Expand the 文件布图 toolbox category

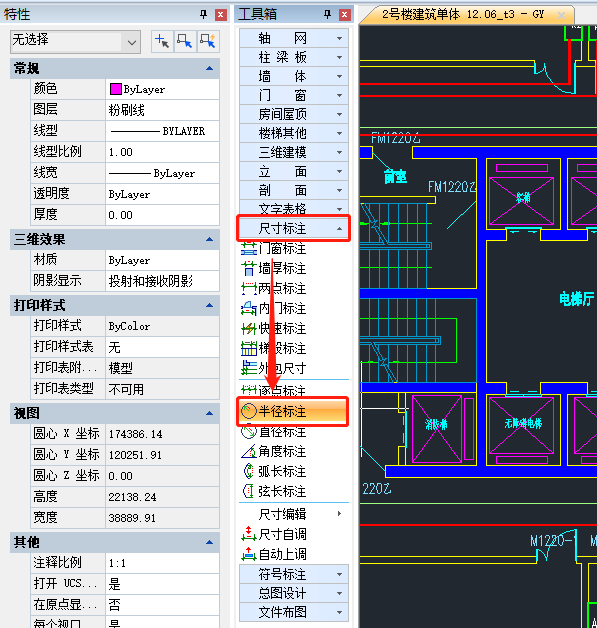pos(294,612)
